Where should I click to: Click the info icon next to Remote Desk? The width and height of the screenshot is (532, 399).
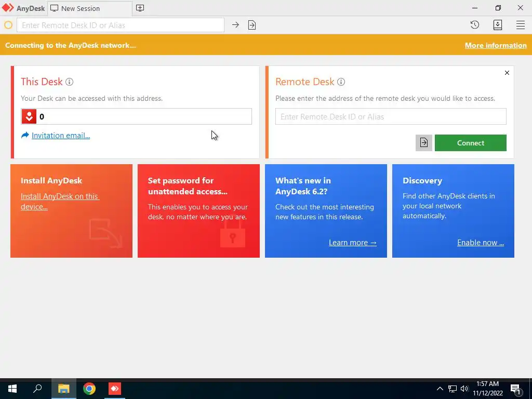click(341, 82)
